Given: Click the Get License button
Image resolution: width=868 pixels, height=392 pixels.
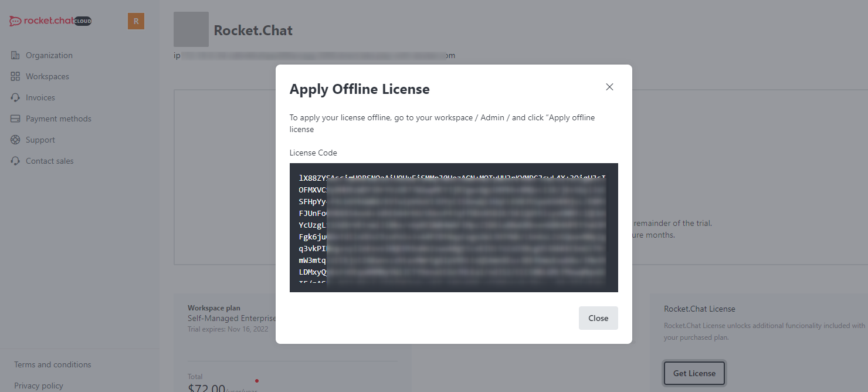Looking at the screenshot, I should (x=694, y=373).
